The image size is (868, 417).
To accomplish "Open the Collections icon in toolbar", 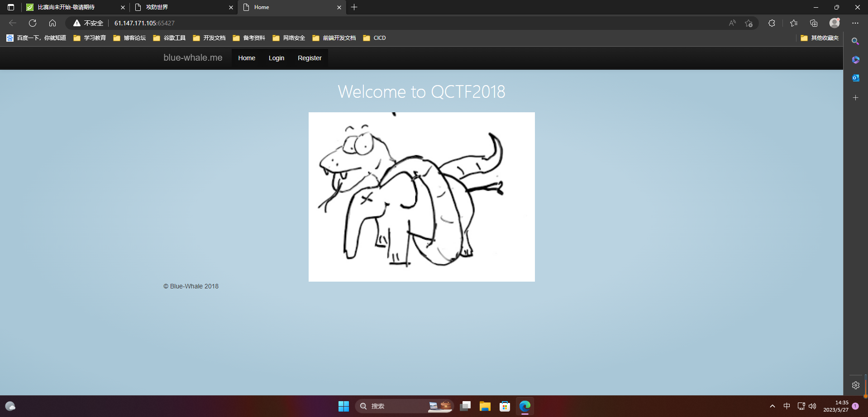I will [x=814, y=23].
